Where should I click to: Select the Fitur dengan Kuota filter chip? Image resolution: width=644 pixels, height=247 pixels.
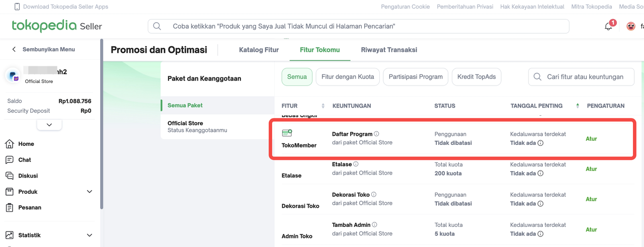(348, 77)
